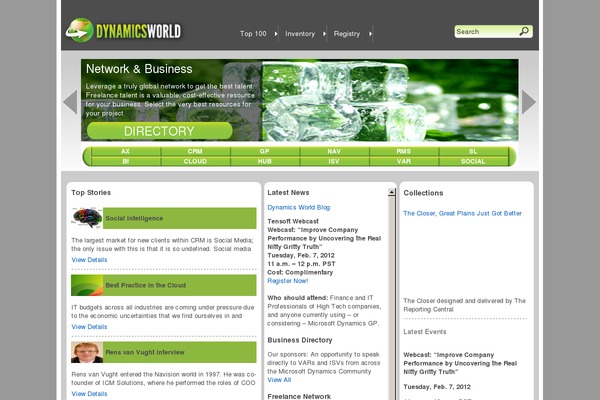Select the NAV category tab

334,151
